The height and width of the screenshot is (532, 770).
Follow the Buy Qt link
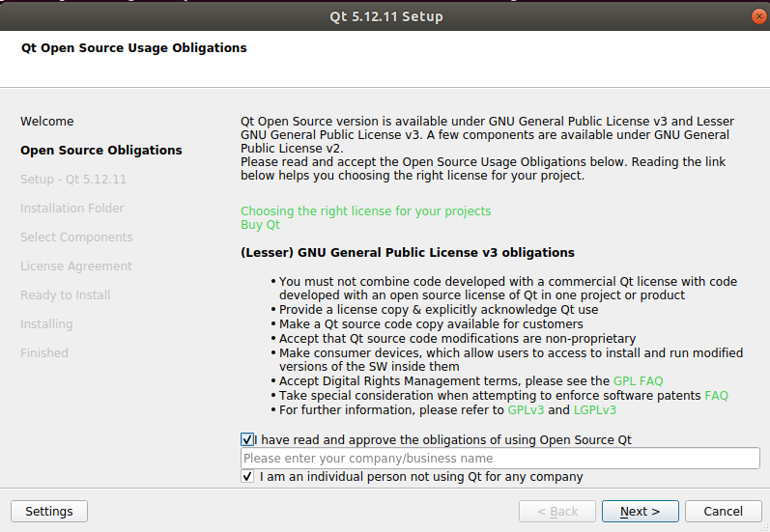pos(260,225)
